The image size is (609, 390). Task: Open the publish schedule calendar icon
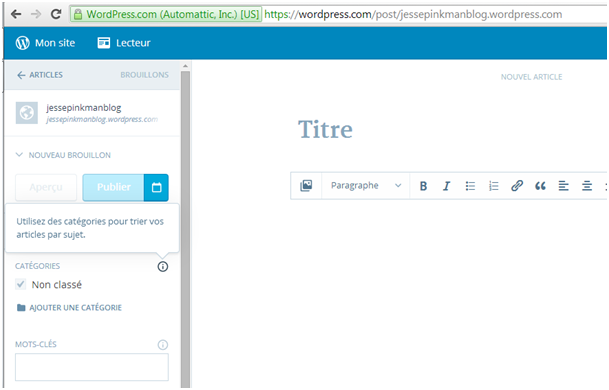(x=156, y=188)
